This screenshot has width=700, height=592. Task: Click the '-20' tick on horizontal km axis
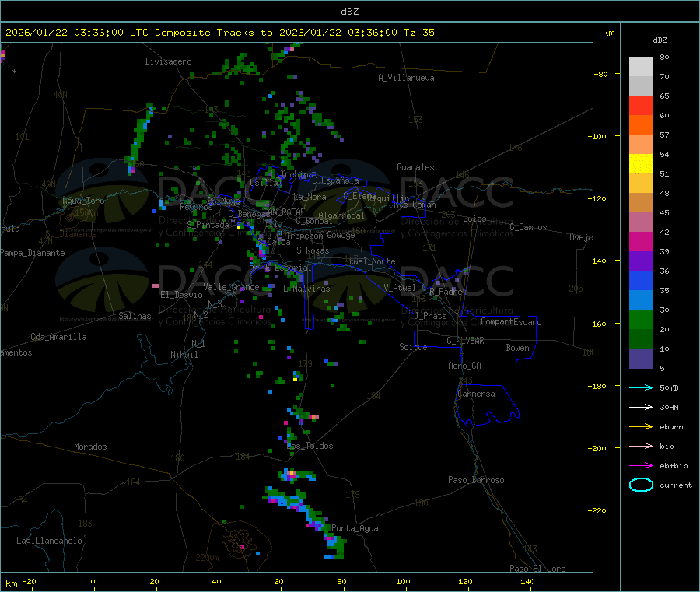pyautogui.click(x=30, y=581)
